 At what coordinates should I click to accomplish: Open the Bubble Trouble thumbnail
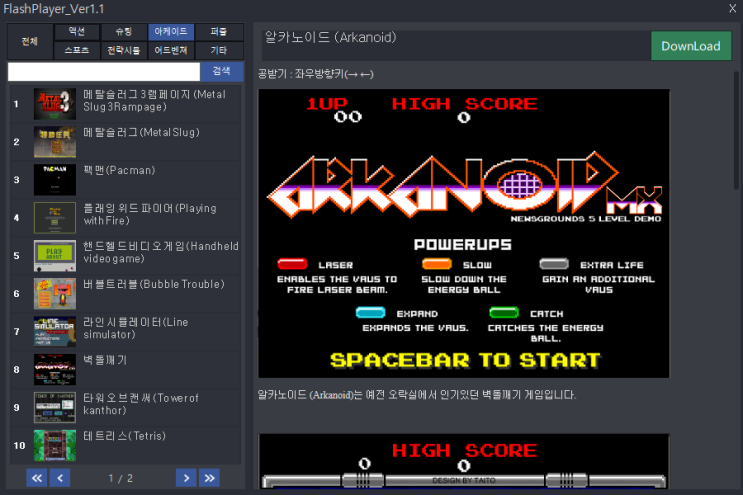click(x=55, y=293)
